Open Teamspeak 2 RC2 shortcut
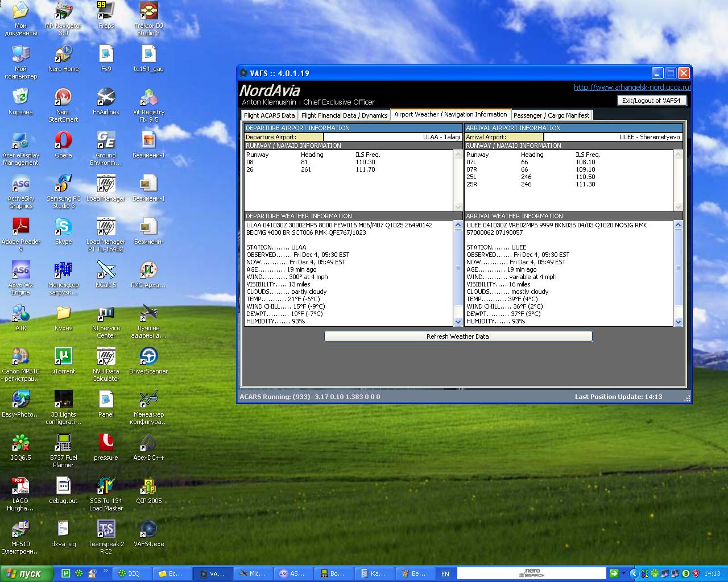The height and width of the screenshot is (582, 728). pos(106,537)
